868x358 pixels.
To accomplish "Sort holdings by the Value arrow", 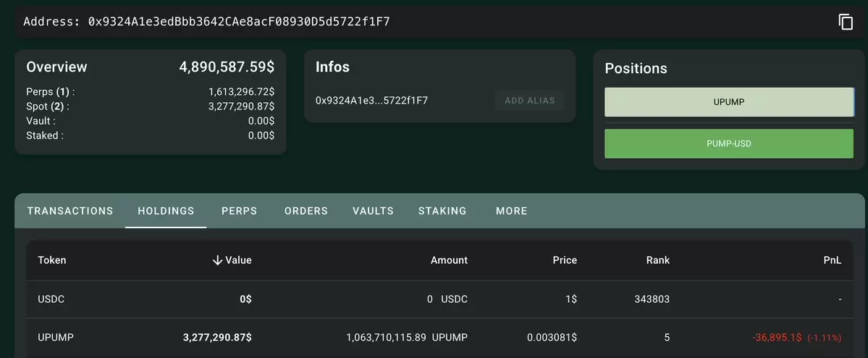I will pos(217,260).
